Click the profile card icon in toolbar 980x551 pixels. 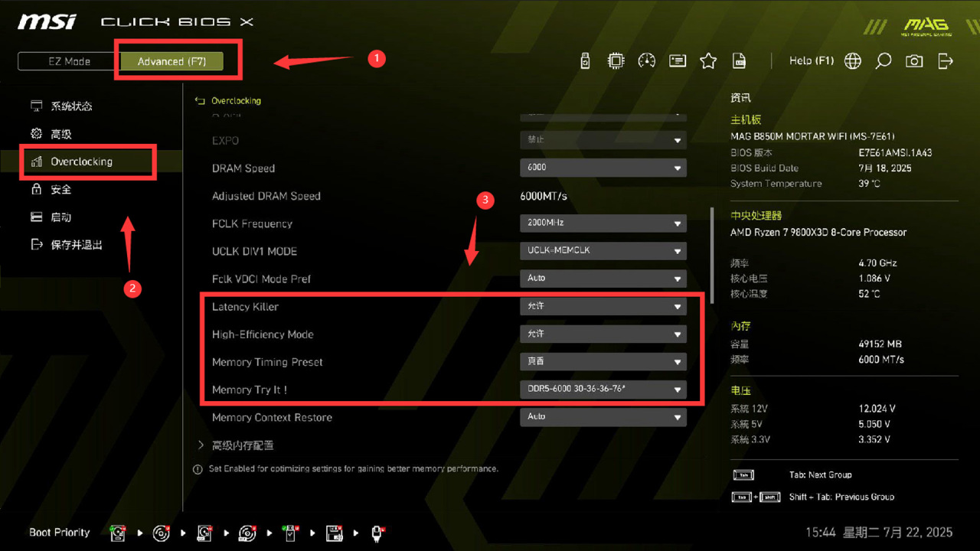tap(678, 61)
